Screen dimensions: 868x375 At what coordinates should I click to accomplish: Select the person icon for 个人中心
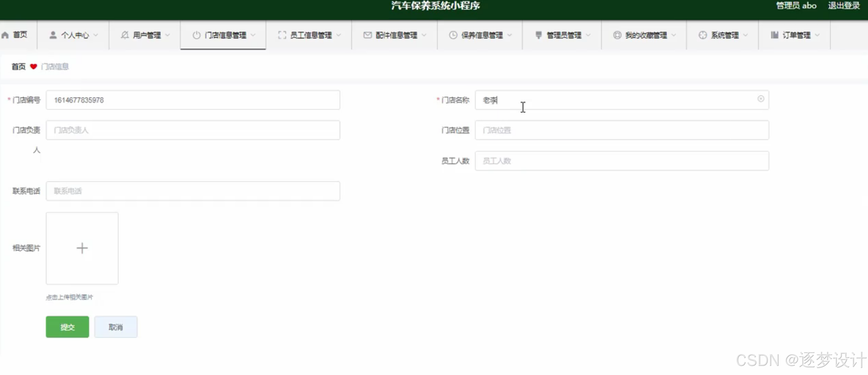click(52, 35)
